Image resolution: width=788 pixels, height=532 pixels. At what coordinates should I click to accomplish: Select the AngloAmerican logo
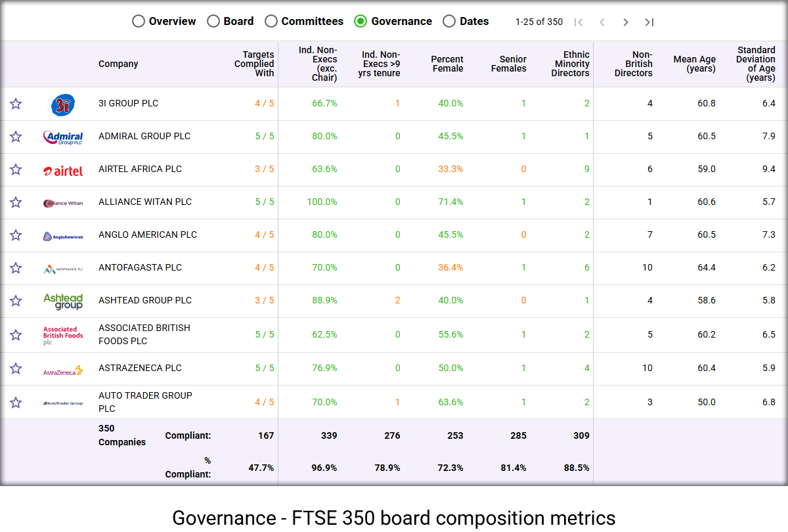coord(63,236)
